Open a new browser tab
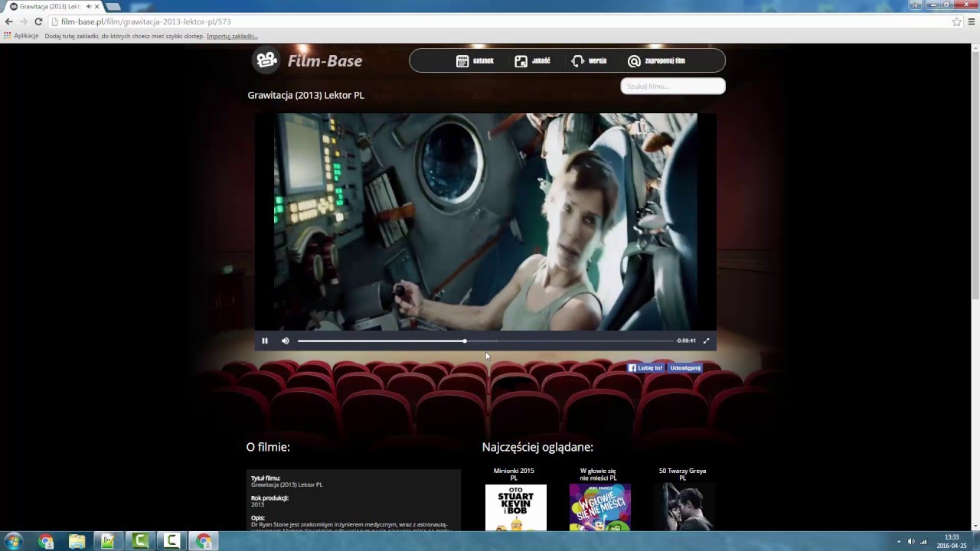 (x=113, y=6)
